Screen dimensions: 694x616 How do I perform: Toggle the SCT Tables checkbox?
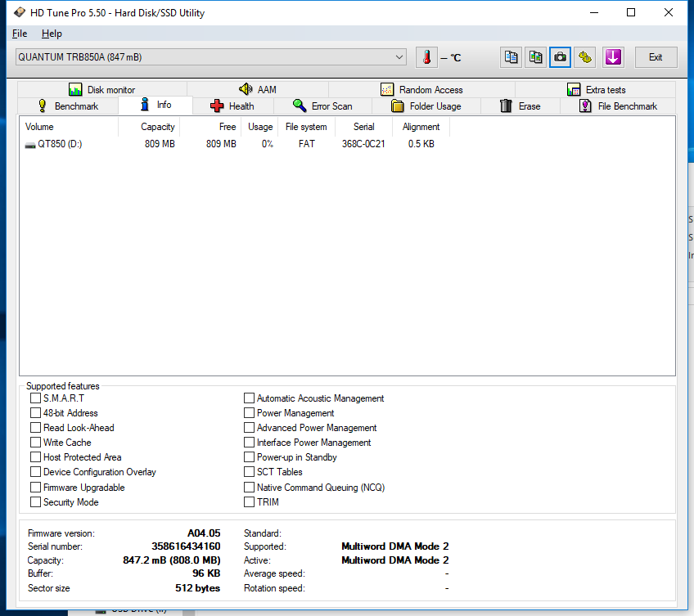[x=249, y=471]
